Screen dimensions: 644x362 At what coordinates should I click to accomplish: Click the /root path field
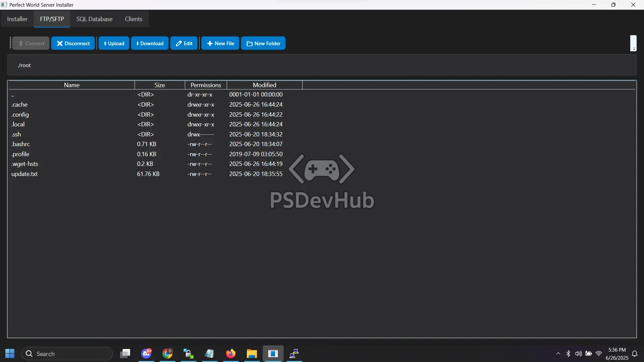(x=322, y=65)
